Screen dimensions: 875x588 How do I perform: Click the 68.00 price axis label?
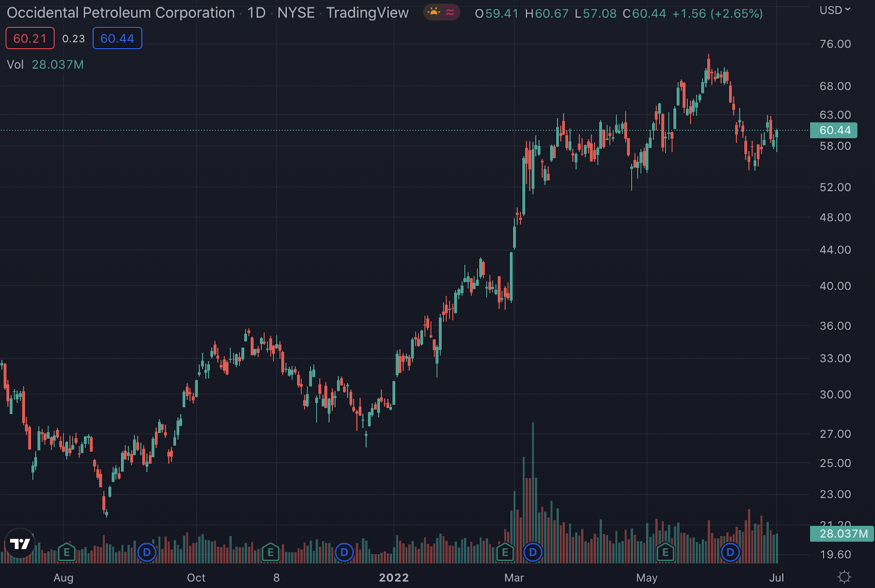pyautogui.click(x=835, y=86)
